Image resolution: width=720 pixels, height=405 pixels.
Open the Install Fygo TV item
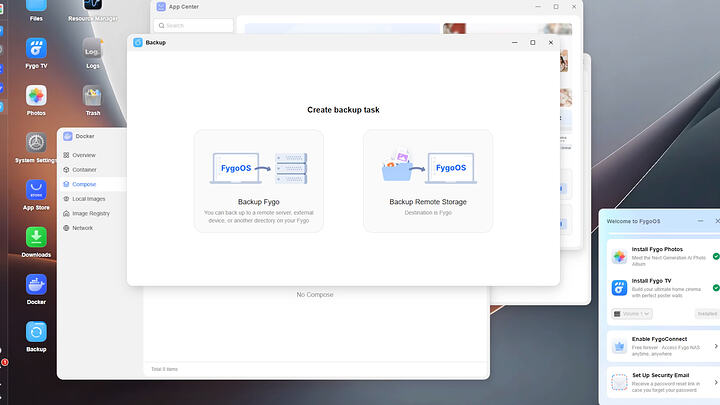664,288
